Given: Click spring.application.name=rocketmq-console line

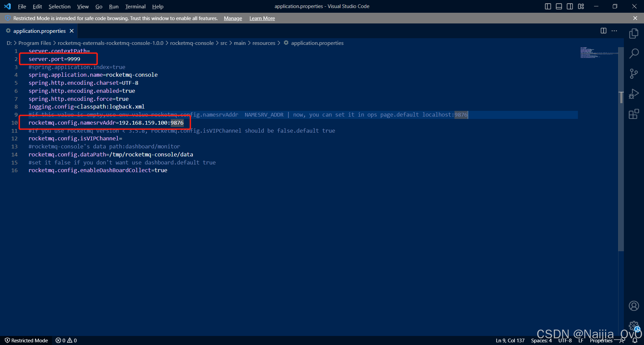Looking at the screenshot, I should pyautogui.click(x=93, y=75).
